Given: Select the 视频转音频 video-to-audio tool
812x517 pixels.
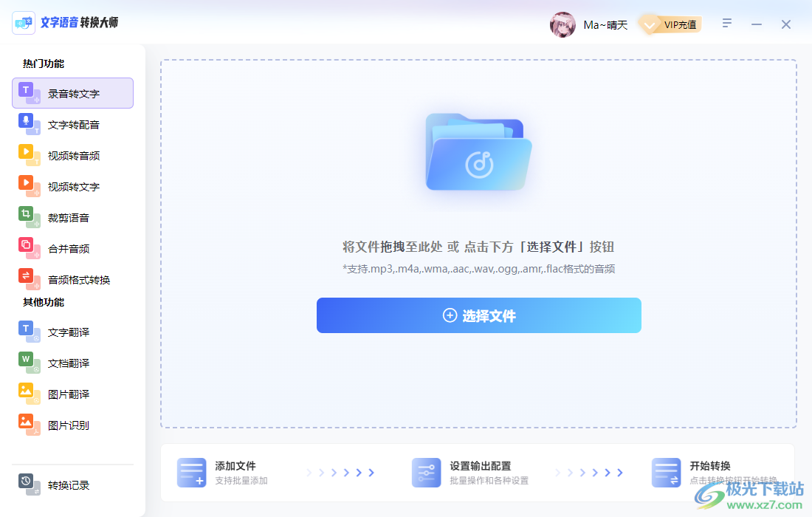Looking at the screenshot, I should pos(72,155).
